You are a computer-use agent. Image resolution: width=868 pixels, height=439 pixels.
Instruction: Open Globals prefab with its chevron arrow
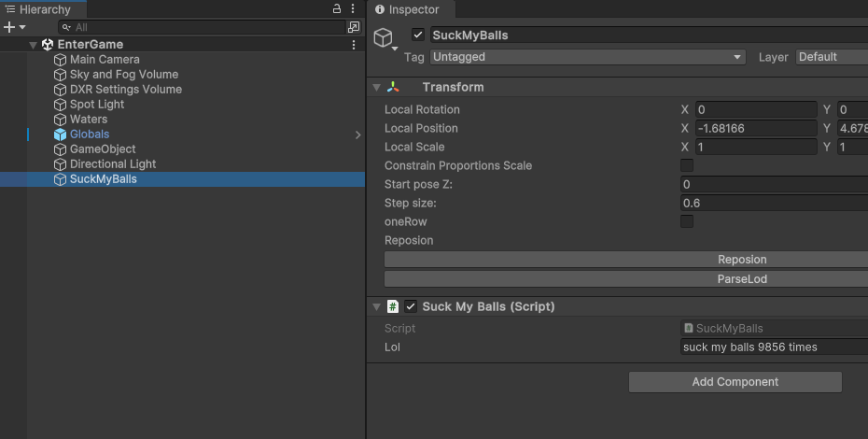pos(357,135)
